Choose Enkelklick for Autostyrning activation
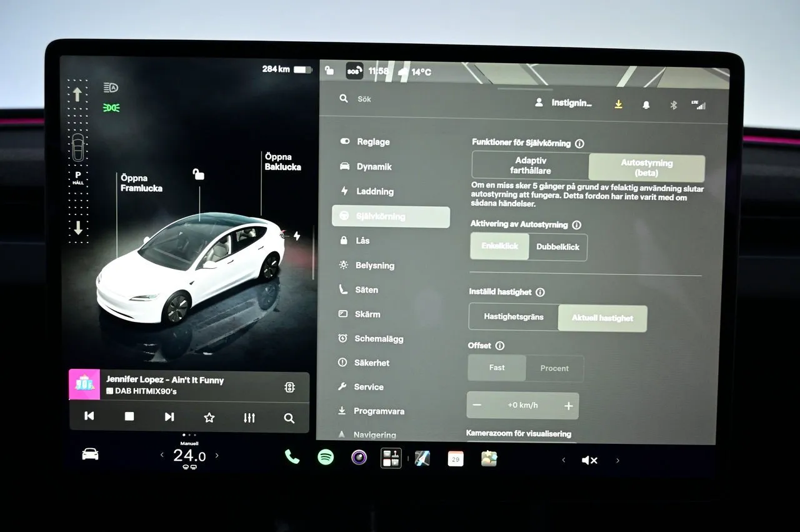 tap(500, 246)
